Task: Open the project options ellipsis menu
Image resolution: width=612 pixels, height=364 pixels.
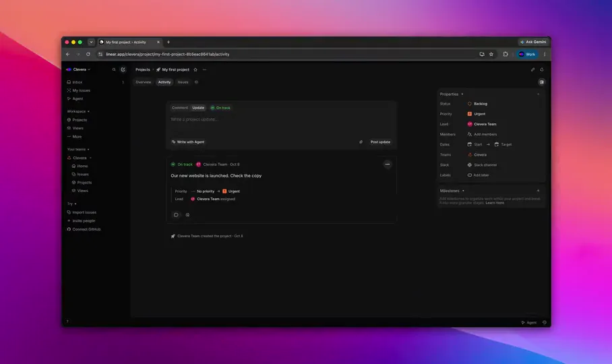Action: tap(204, 69)
